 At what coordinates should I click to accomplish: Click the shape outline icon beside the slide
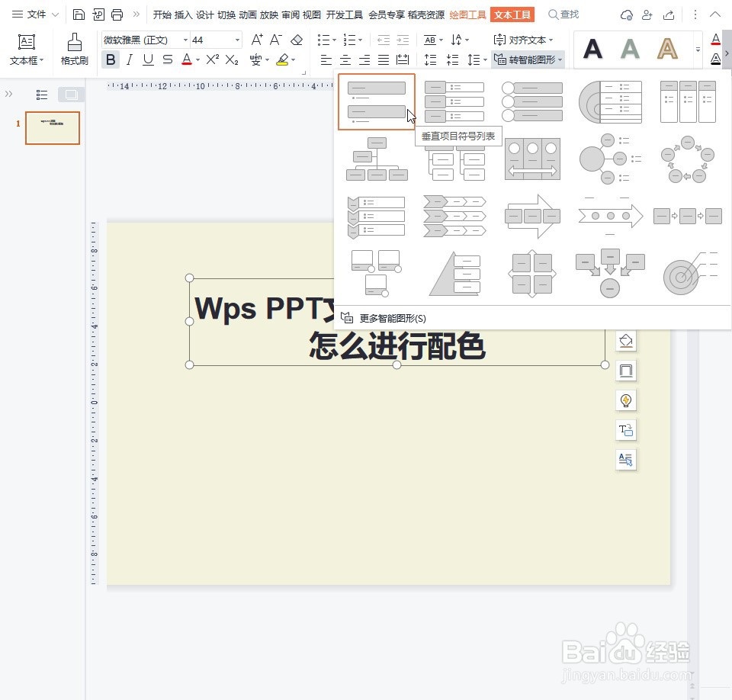625,371
